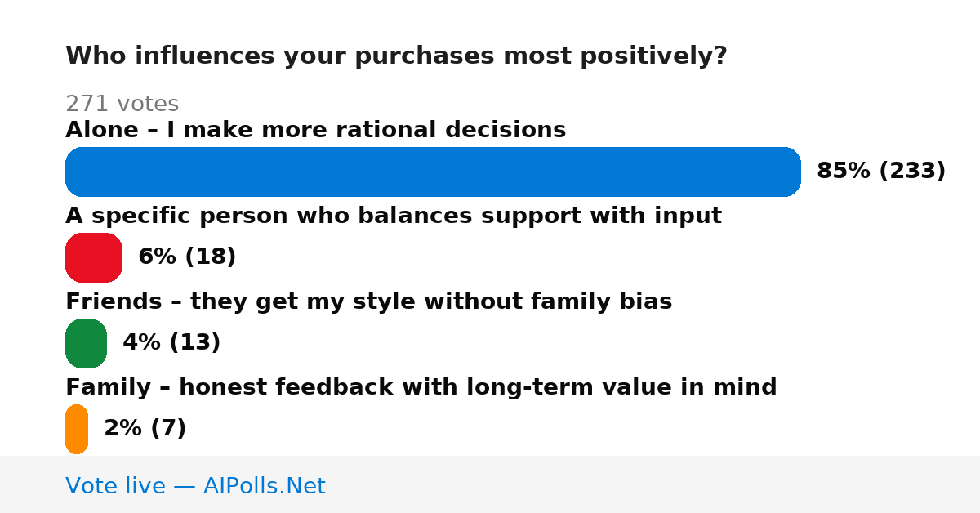Open the Vote live — AIPolls.Net link
980x513 pixels.
point(195,486)
